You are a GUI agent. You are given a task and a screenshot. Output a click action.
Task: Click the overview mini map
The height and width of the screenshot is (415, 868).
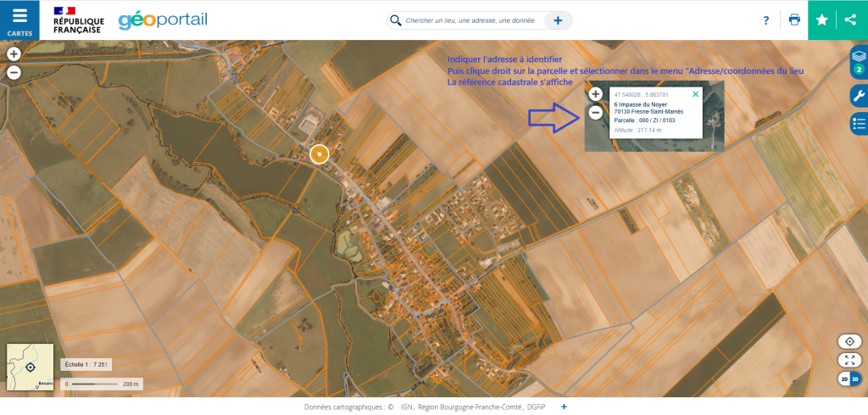coord(30,367)
